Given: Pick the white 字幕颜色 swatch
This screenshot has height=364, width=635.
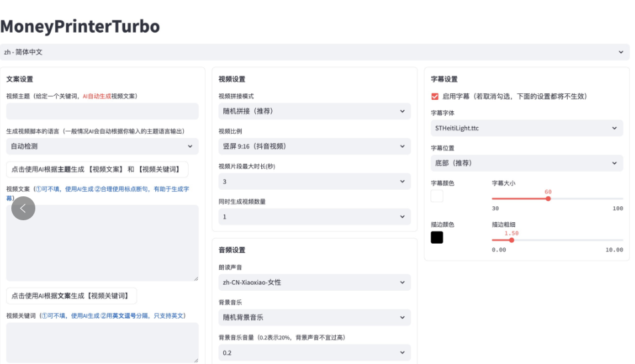Looking at the screenshot, I should click(437, 196).
